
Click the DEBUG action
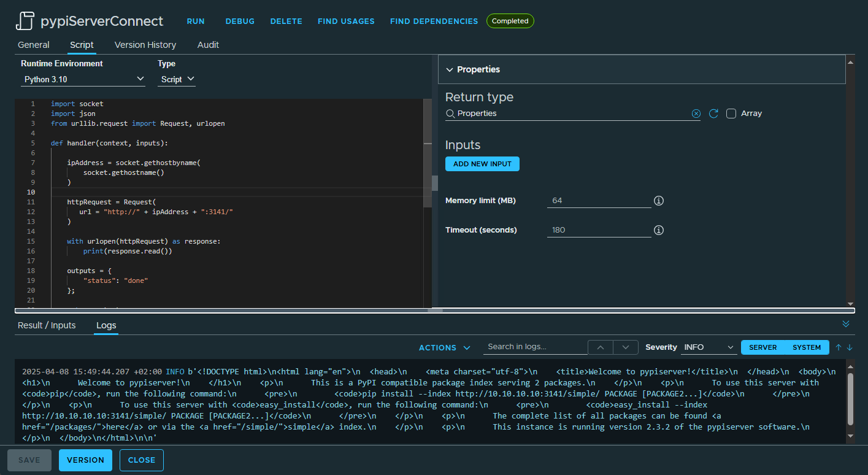point(240,21)
